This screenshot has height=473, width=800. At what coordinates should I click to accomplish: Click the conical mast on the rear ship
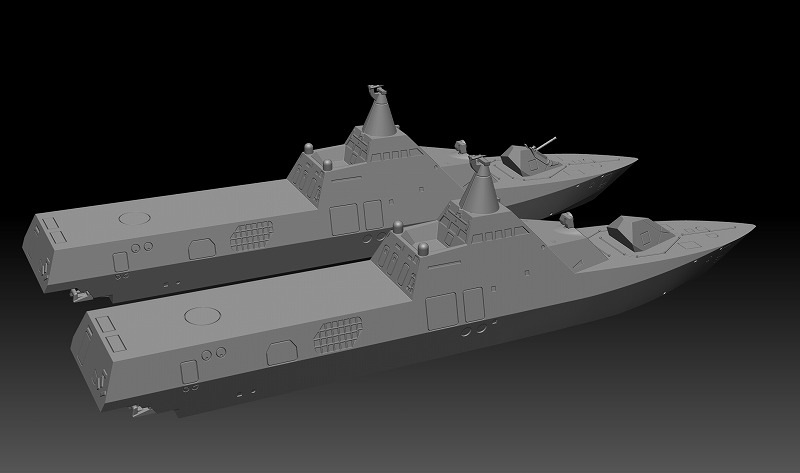(x=380, y=117)
